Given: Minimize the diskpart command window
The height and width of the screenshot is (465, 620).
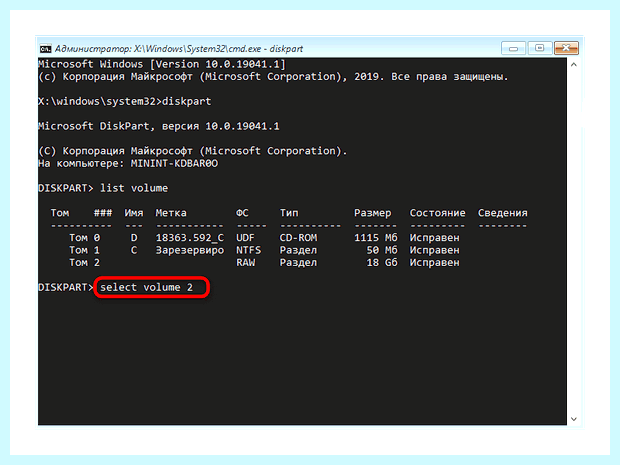Looking at the screenshot, I should [513, 48].
